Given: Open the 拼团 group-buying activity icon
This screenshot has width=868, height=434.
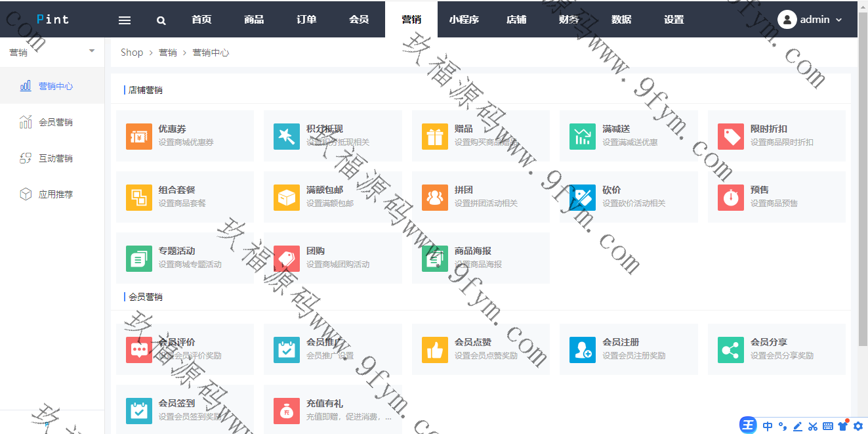Looking at the screenshot, I should [x=435, y=198].
